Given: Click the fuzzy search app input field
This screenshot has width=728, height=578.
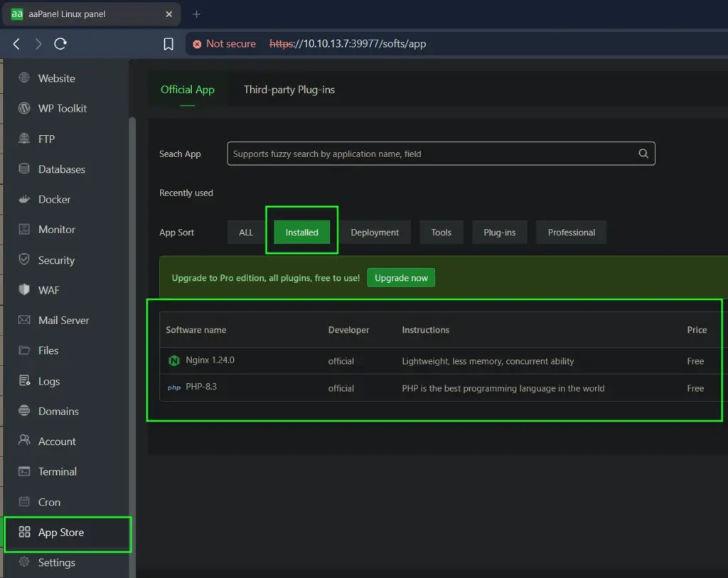Looking at the screenshot, I should (441, 154).
